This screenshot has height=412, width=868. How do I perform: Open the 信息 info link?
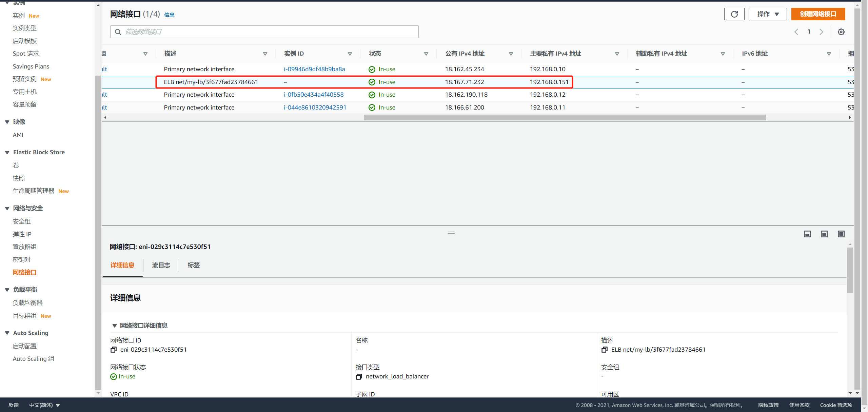169,15
